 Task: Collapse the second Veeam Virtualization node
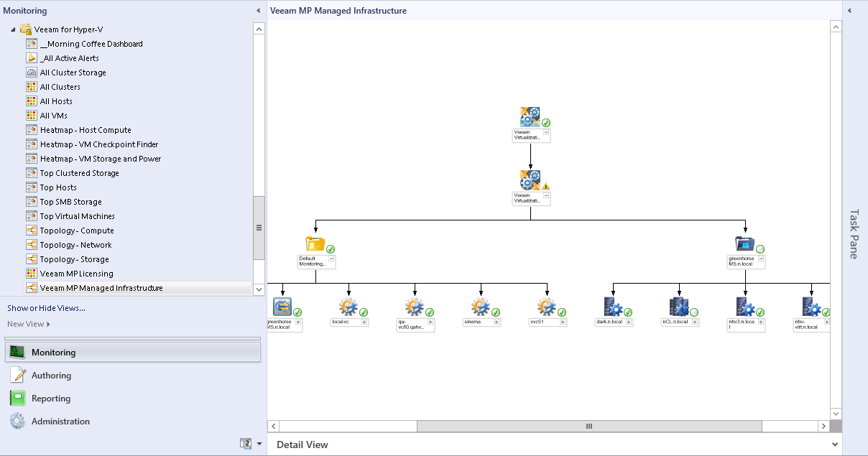(x=546, y=195)
